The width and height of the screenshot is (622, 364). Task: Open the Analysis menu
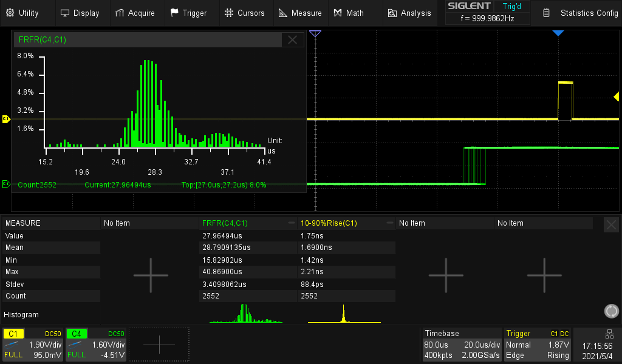[409, 13]
